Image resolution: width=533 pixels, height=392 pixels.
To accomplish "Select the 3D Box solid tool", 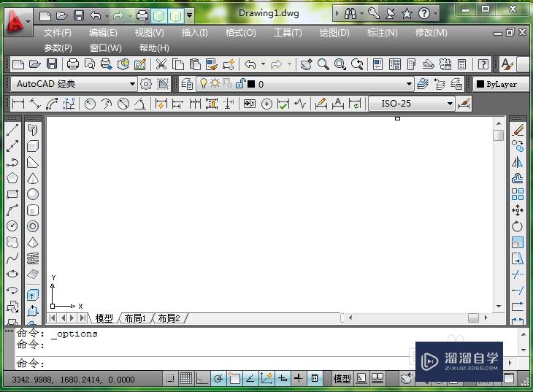I will tap(33, 146).
